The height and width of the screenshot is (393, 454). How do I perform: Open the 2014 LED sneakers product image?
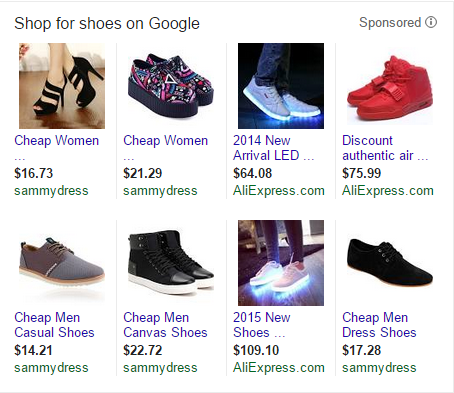(x=281, y=86)
